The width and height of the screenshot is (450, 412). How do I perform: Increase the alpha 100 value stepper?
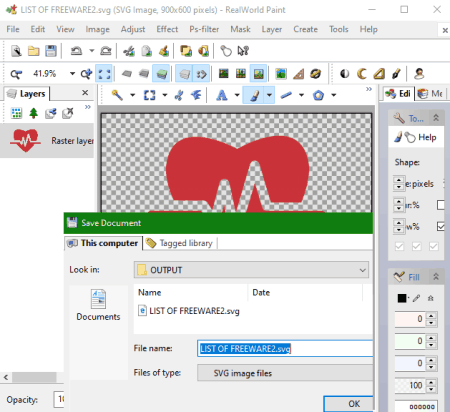pyautogui.click(x=431, y=382)
